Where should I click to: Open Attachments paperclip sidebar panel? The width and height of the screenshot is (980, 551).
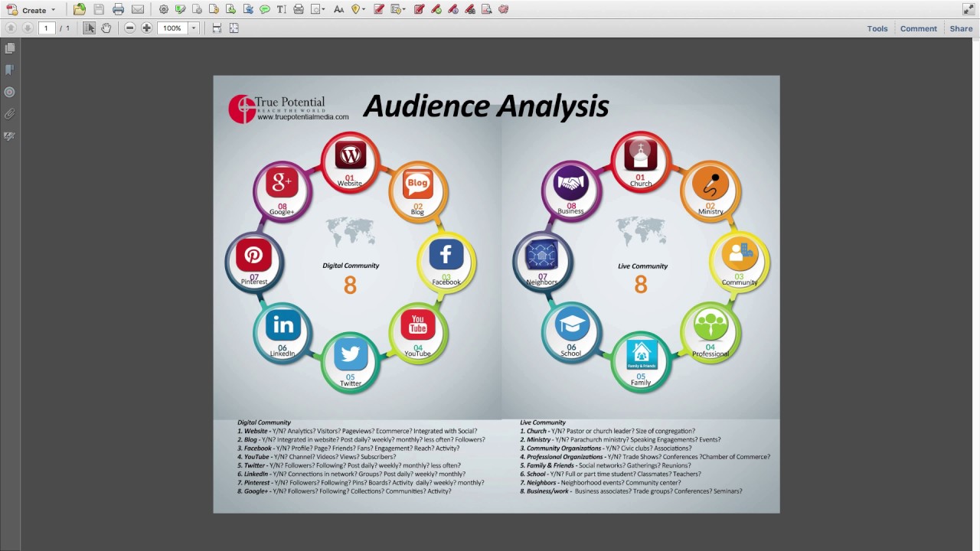click(x=9, y=114)
